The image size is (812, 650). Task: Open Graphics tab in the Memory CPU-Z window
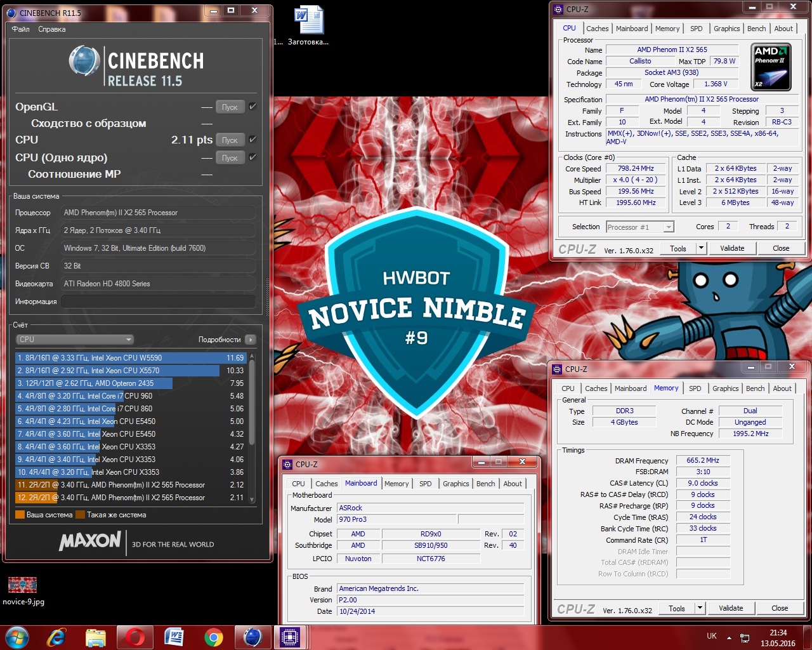click(x=725, y=388)
